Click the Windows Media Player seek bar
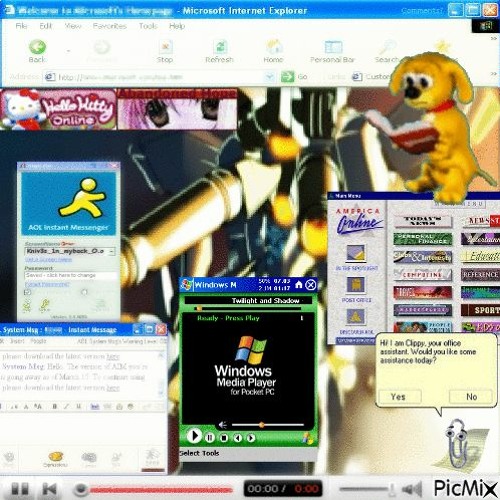 tap(248, 308)
